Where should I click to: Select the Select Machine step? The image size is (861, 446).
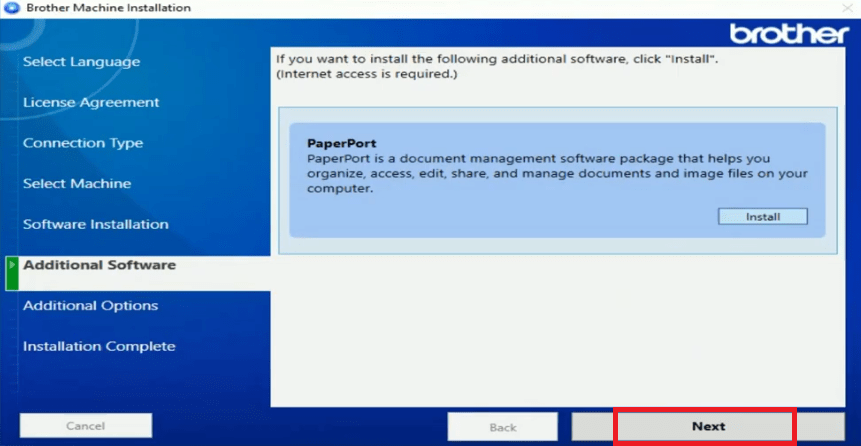pyautogui.click(x=77, y=184)
